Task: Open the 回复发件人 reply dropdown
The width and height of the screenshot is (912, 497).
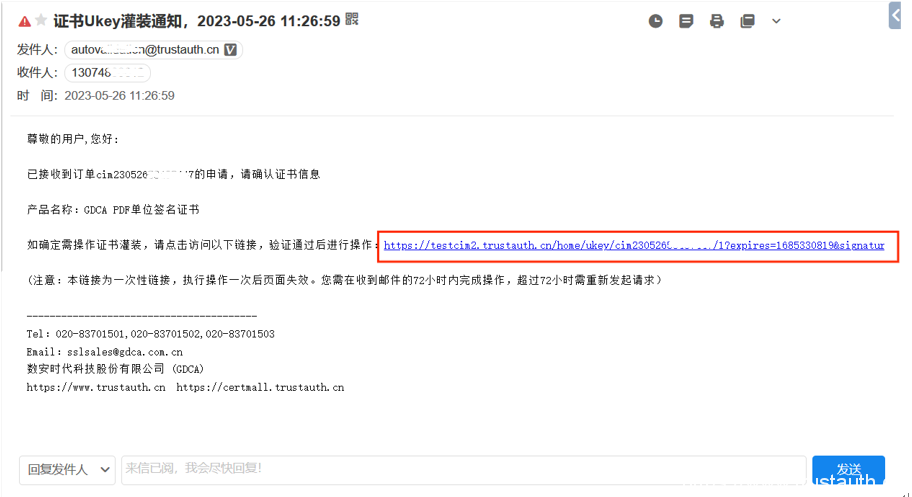Action: [67, 470]
